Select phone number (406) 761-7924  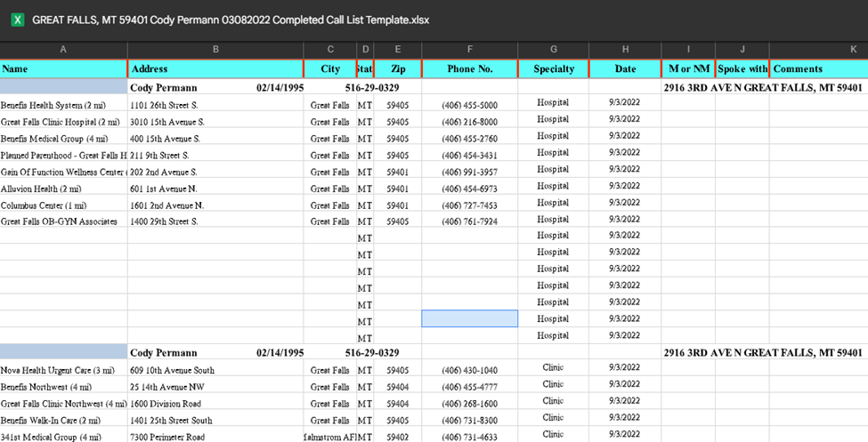[x=469, y=221]
